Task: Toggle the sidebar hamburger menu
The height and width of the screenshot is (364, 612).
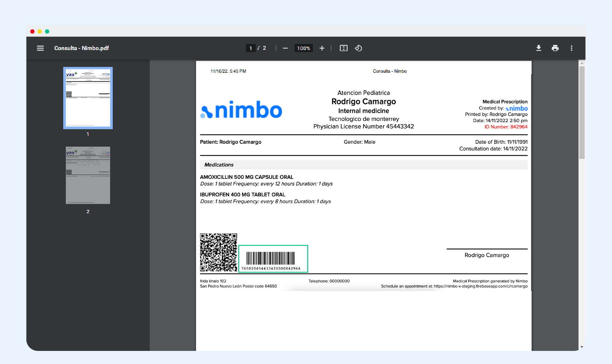Action: pos(40,48)
